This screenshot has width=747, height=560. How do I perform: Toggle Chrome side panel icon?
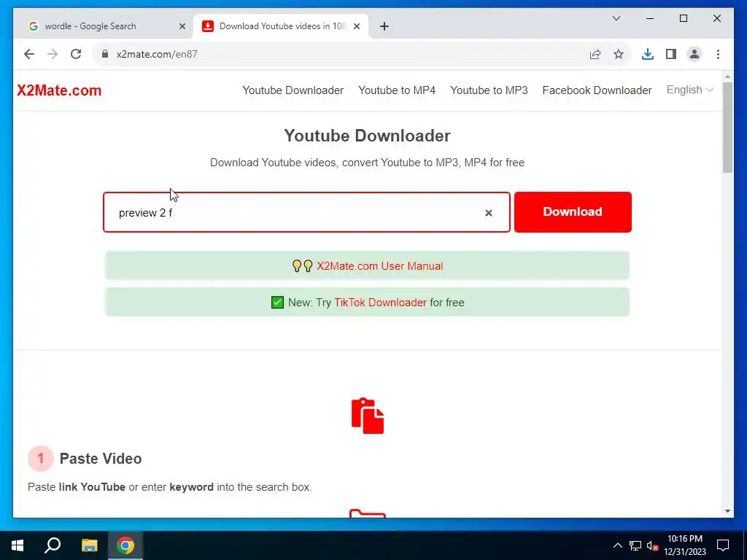[x=671, y=54]
